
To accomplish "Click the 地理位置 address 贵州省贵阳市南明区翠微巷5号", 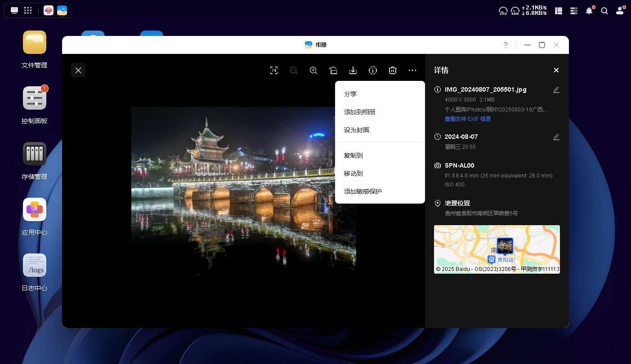I will click(481, 213).
